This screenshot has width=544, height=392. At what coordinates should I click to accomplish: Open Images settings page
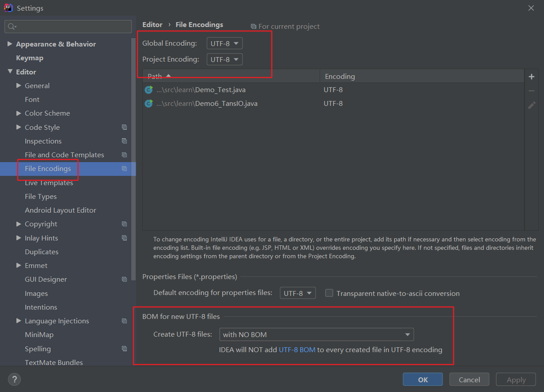pyautogui.click(x=36, y=294)
